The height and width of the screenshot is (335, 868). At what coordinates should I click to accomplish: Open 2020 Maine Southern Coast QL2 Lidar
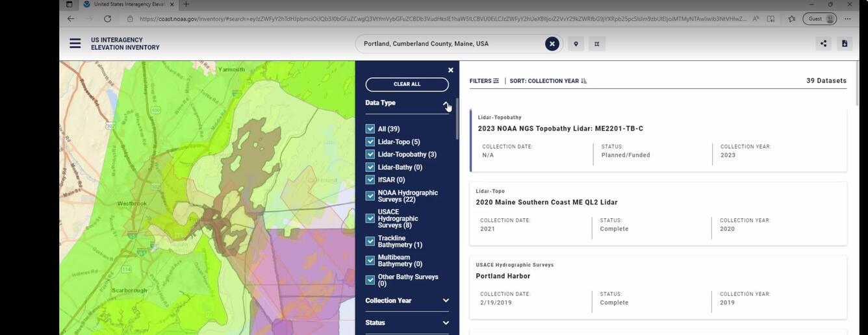tap(546, 203)
